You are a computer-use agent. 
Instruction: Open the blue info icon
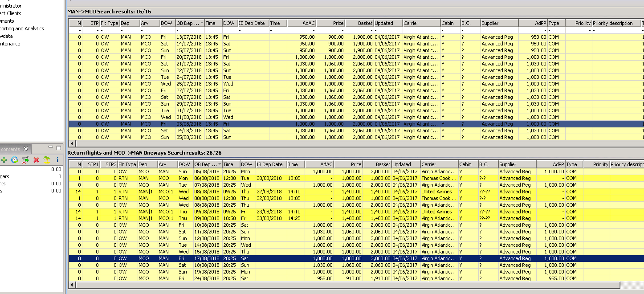(57, 160)
